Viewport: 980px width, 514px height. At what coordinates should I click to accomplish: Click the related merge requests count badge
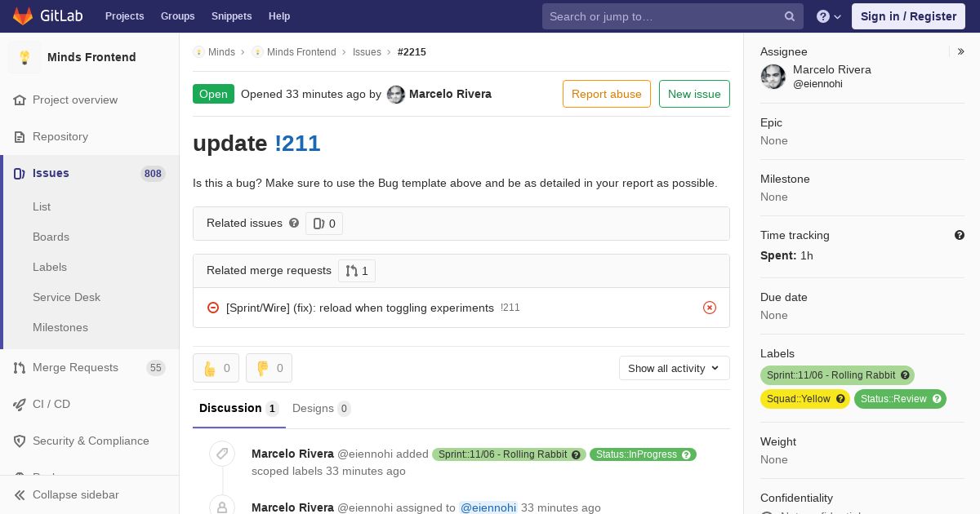coord(357,271)
